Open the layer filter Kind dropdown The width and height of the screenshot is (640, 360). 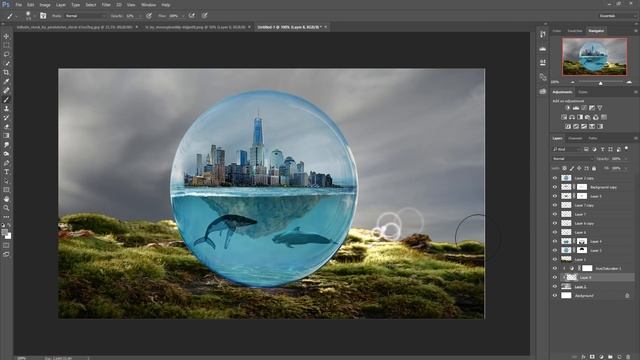(x=567, y=149)
